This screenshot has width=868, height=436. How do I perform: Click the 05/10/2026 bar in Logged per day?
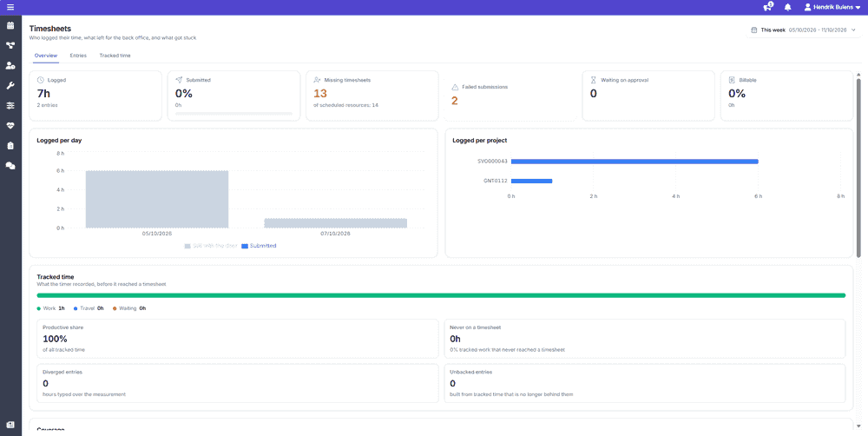pos(157,200)
